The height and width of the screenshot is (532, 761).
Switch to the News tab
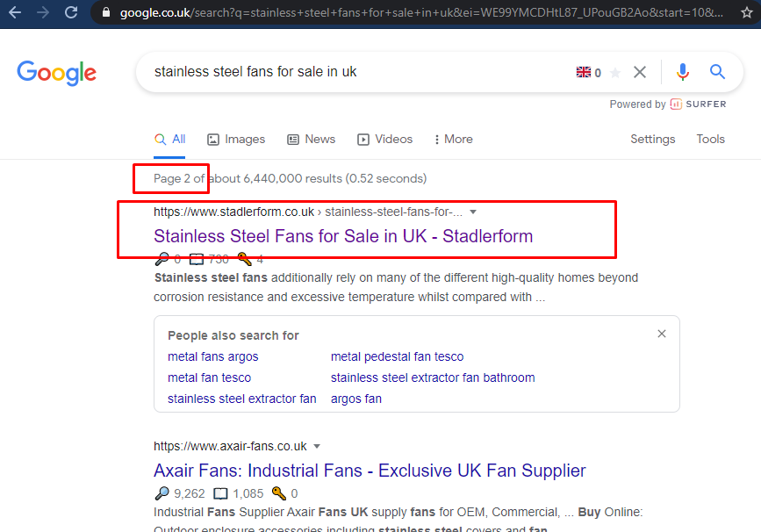(311, 139)
